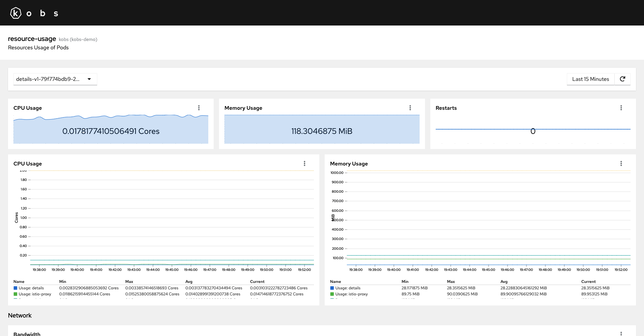Click the 0.0031031222782723486 Cores Current value
Viewport: 644px width, 336px height.
pos(279,288)
